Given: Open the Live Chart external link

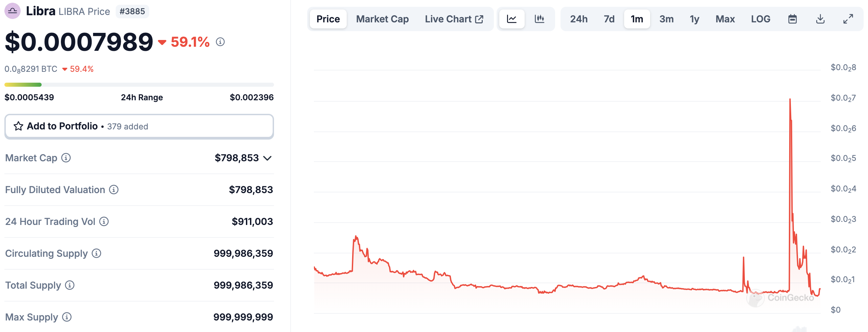Looking at the screenshot, I should tap(454, 19).
